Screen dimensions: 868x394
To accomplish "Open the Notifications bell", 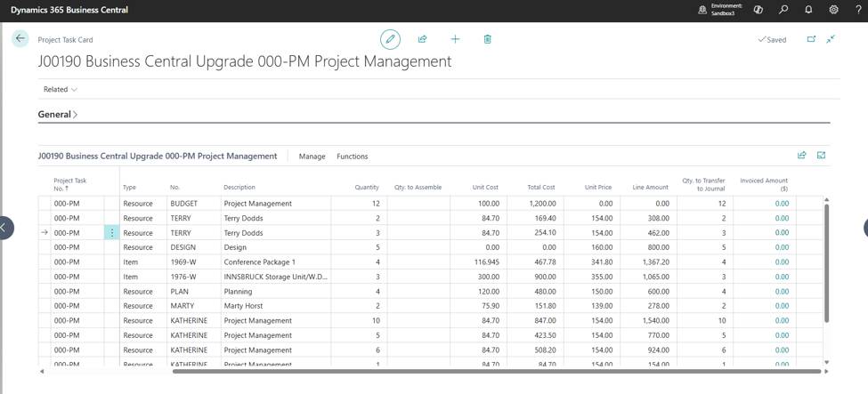I will click(808, 10).
